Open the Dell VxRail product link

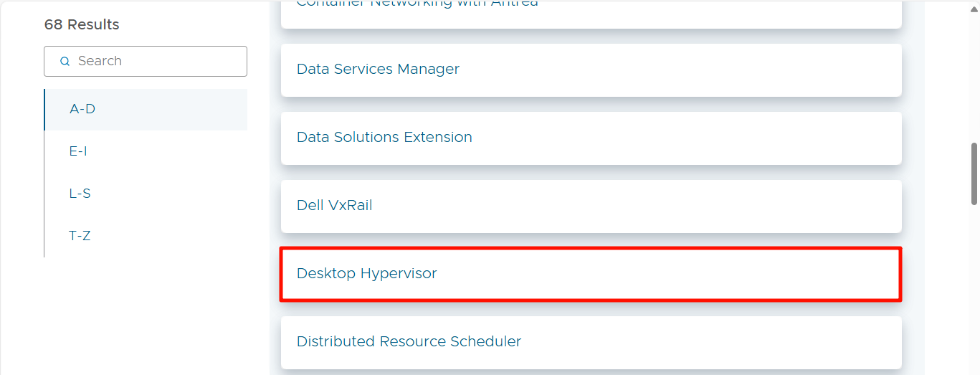click(x=334, y=206)
